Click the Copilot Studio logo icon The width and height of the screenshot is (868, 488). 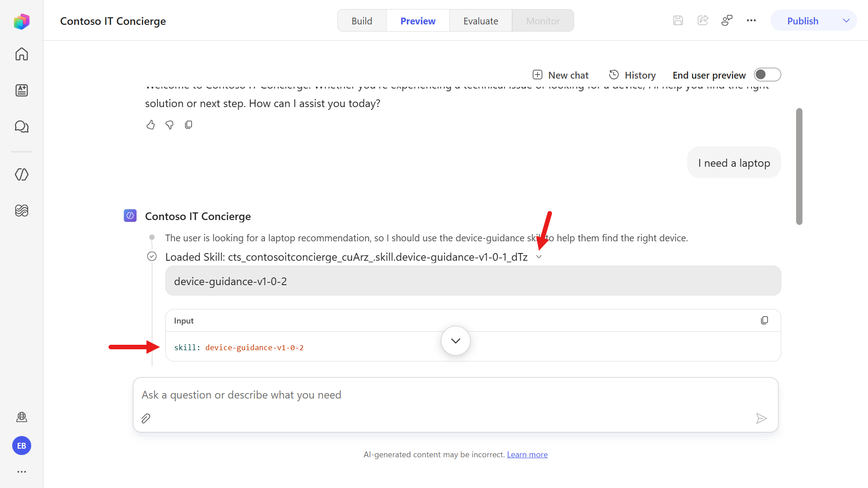tap(22, 21)
